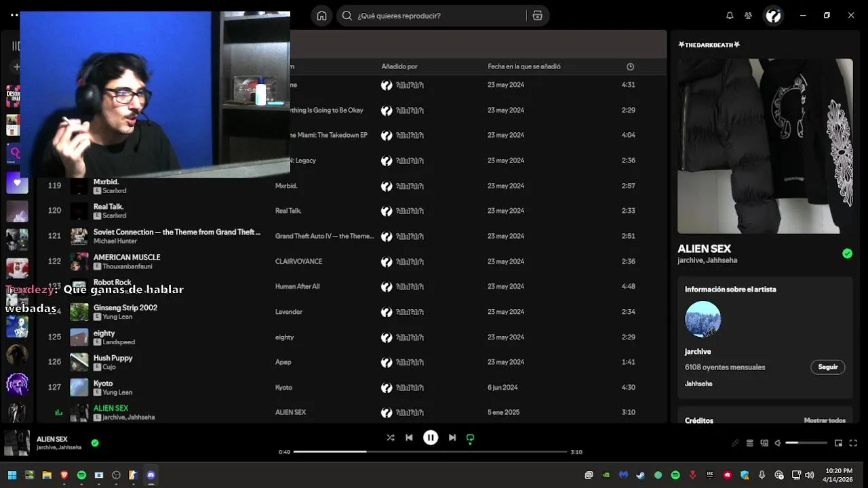Screen dimensions: 868x488
Task: Open album CLAIRVOYANCE link
Action: 298,261
